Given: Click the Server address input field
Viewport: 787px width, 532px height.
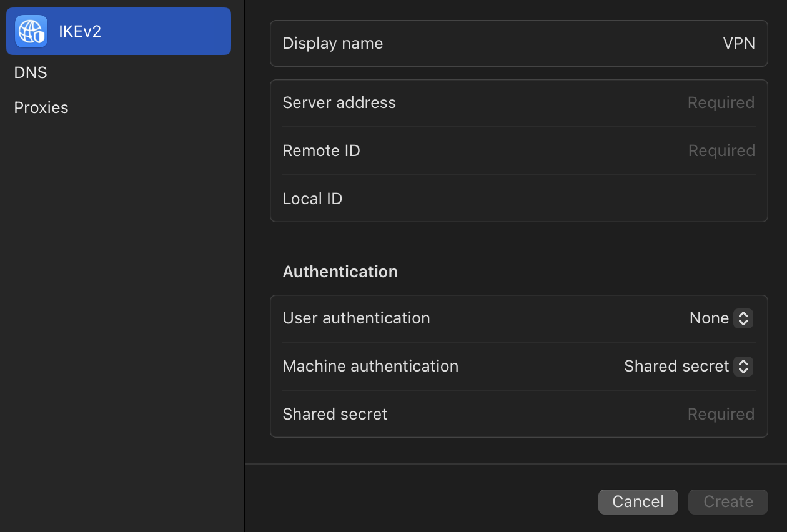Looking at the screenshot, I should [x=518, y=102].
